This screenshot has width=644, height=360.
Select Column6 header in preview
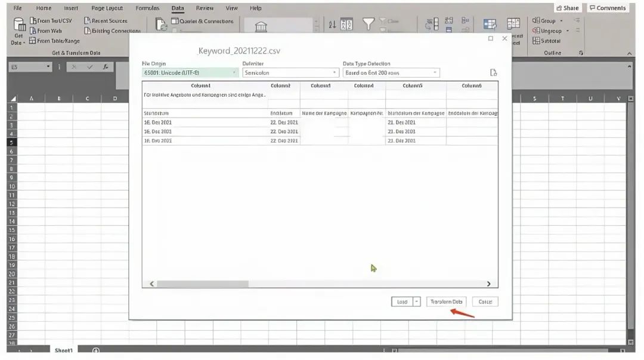[472, 85]
